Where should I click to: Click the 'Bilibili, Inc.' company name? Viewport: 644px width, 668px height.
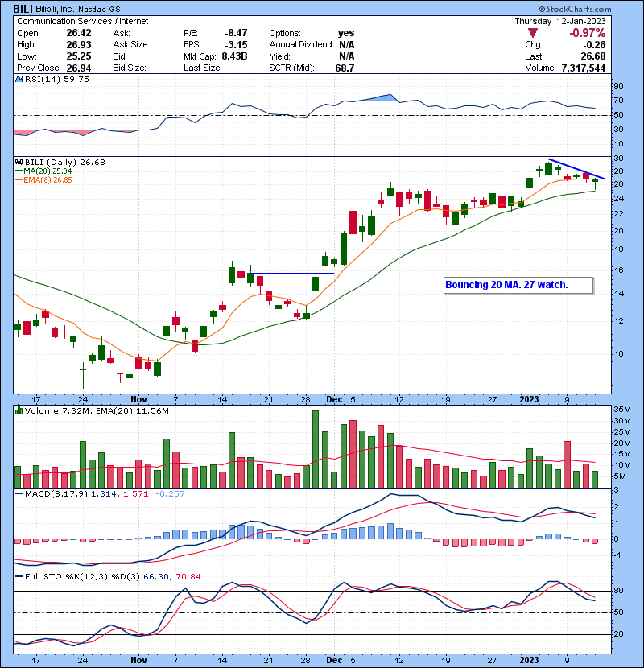click(x=56, y=9)
